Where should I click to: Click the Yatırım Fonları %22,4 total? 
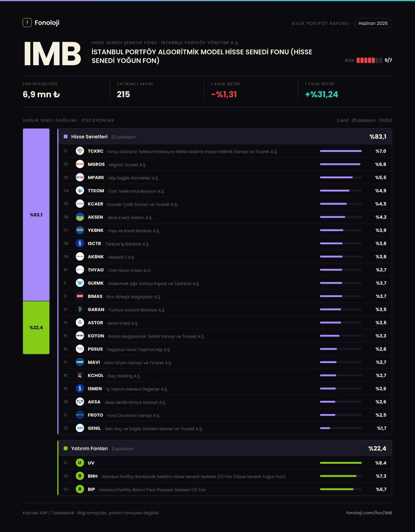click(377, 448)
